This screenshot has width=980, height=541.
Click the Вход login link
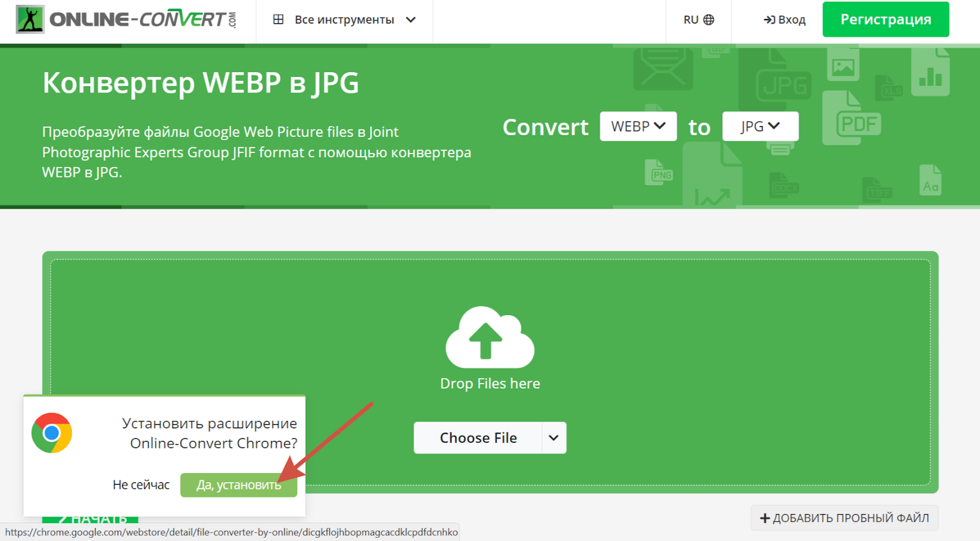[x=785, y=20]
